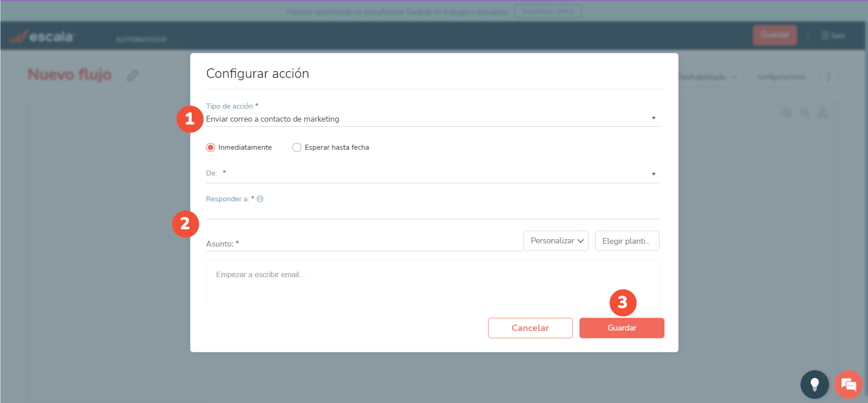Click Salir in the top header
Screen dimensions: 868x403
(833, 35)
